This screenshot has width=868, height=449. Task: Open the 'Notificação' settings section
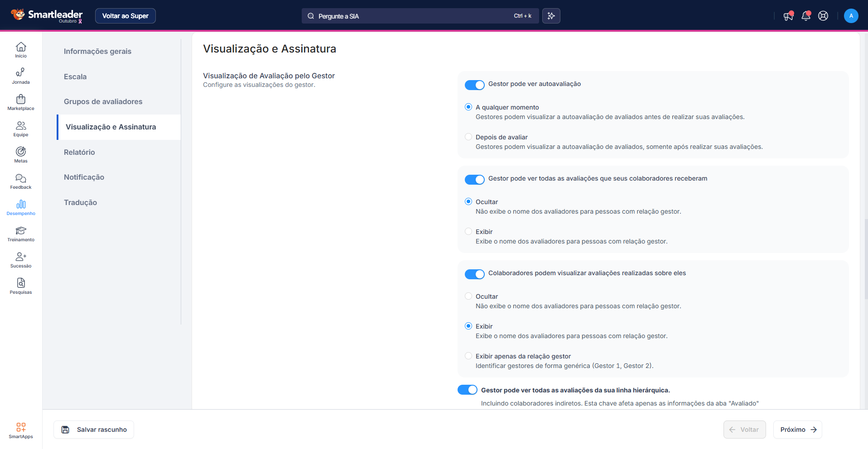[84, 177]
